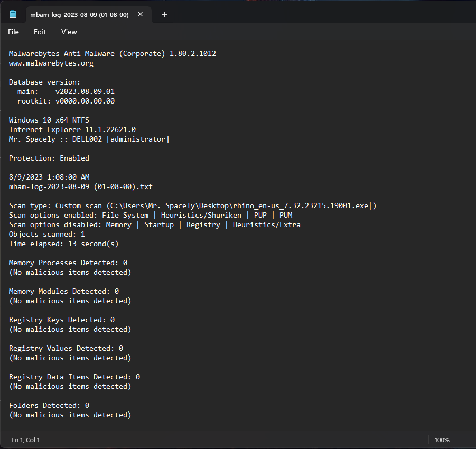
Task: Click the Registry Keys Detected: 0 line
Action: (62, 320)
